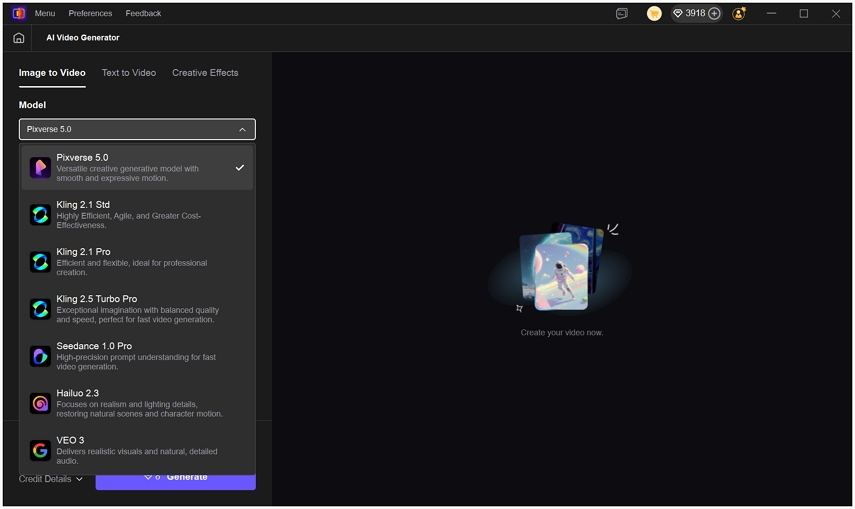Click the VEO 3 Google icon
855x509 pixels.
pyautogui.click(x=40, y=450)
